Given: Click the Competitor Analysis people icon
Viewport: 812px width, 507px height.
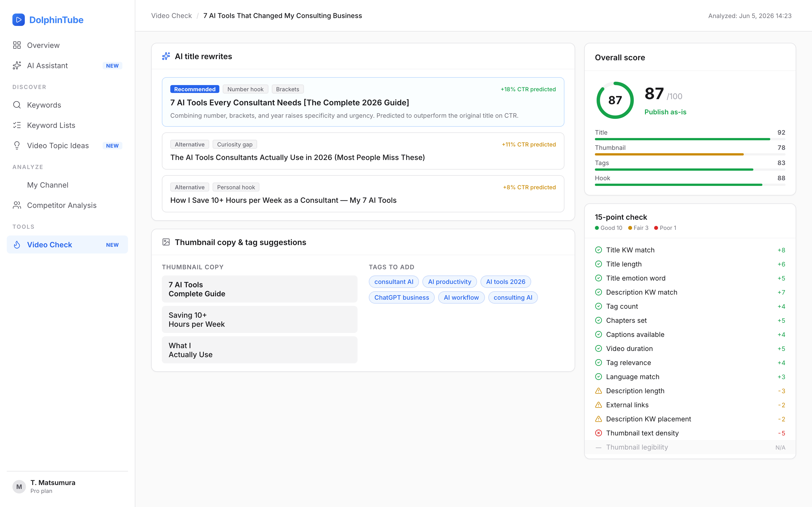Looking at the screenshot, I should tap(17, 205).
